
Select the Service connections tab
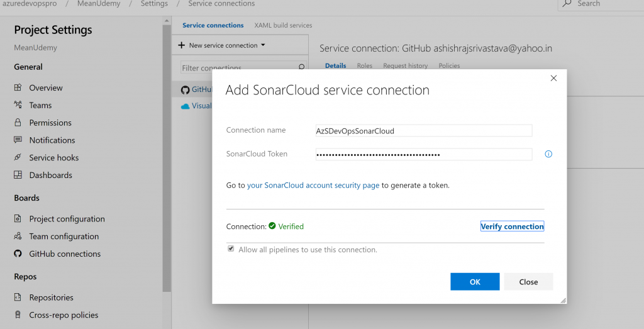pos(213,25)
